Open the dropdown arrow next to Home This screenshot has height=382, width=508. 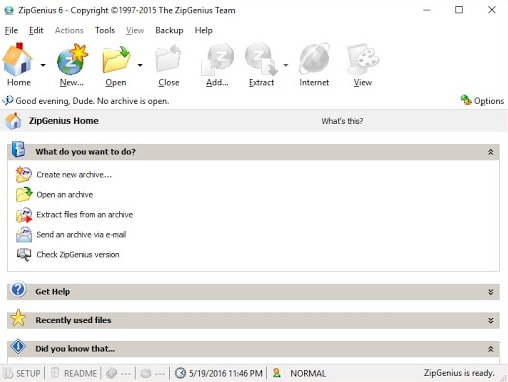(43, 65)
